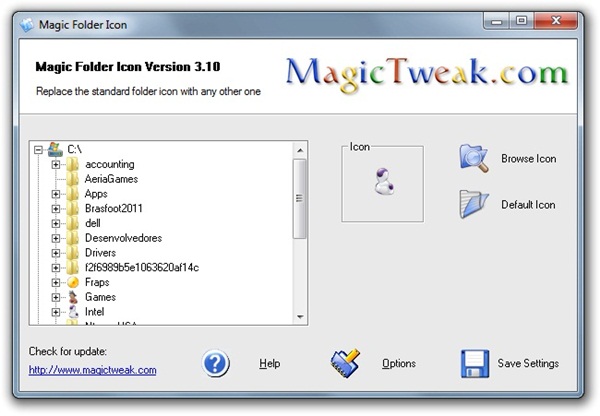The width and height of the screenshot is (600, 416).
Task: Open the http://www.magictweak.com link
Action: click(x=92, y=370)
